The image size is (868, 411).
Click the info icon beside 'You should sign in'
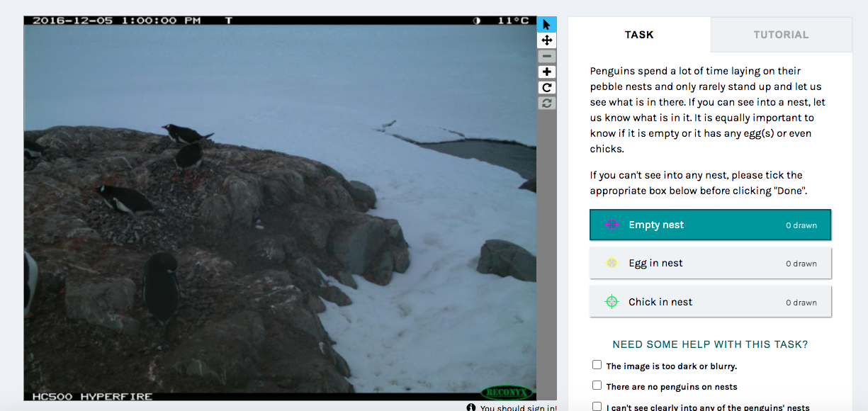471,407
